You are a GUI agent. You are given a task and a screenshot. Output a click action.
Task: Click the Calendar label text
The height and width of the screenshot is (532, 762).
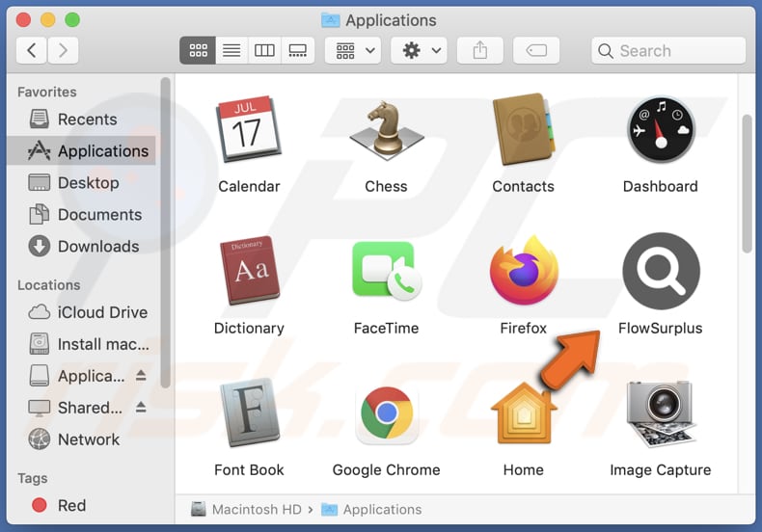click(x=249, y=186)
